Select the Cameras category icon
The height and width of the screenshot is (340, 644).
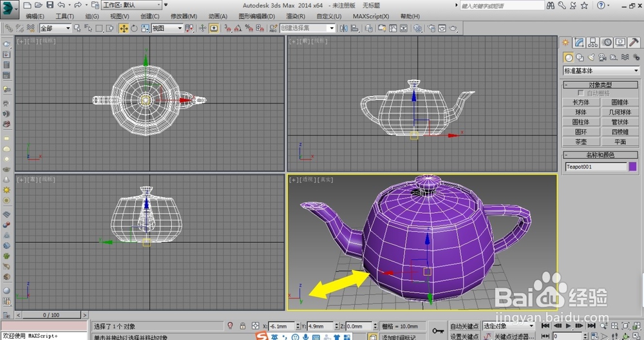[x=603, y=57]
